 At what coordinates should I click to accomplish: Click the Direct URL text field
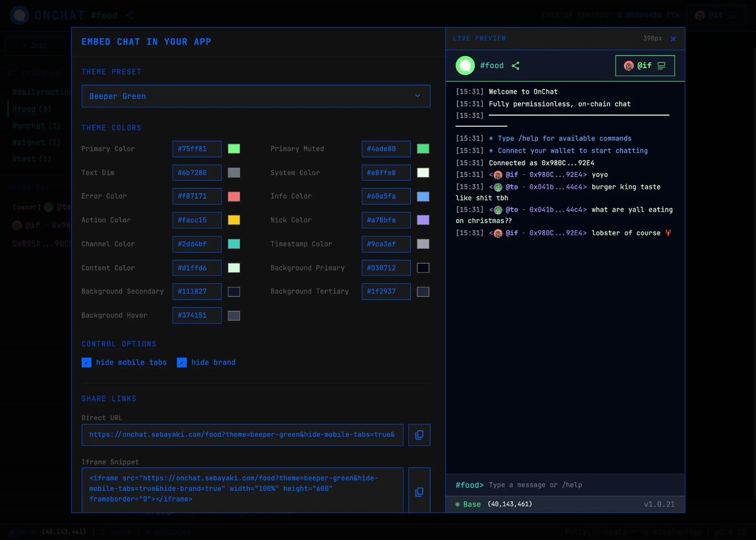(243, 435)
